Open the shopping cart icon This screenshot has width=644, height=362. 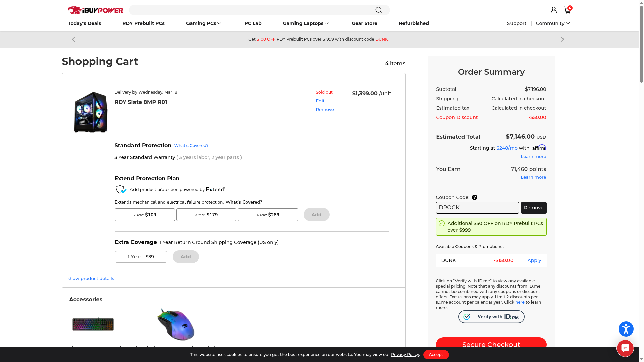tap(567, 10)
